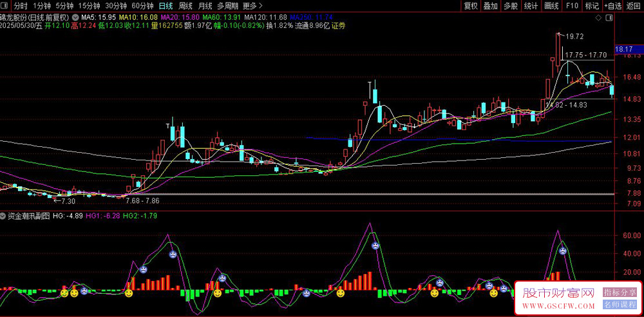Click the MA250 label

click(311, 17)
